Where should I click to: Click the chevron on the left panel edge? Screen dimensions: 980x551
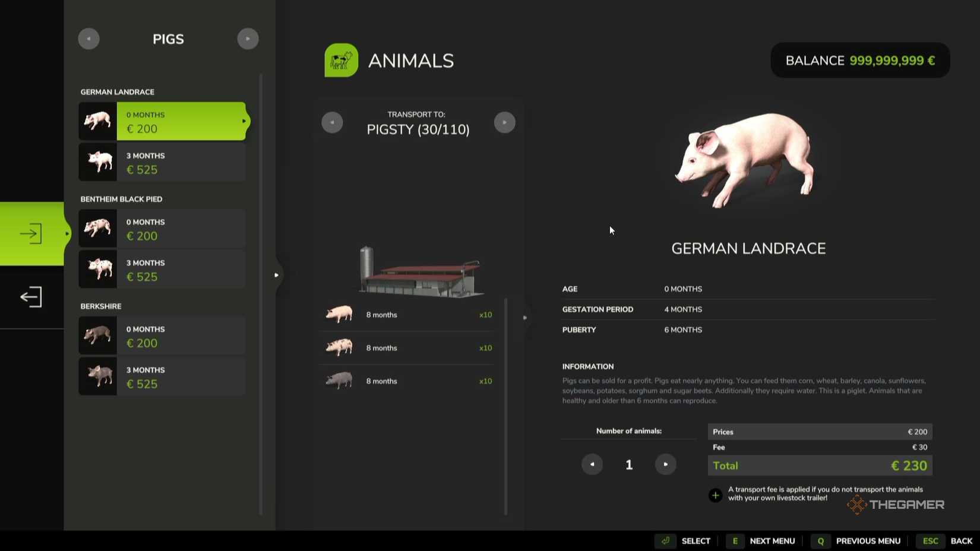click(x=276, y=275)
